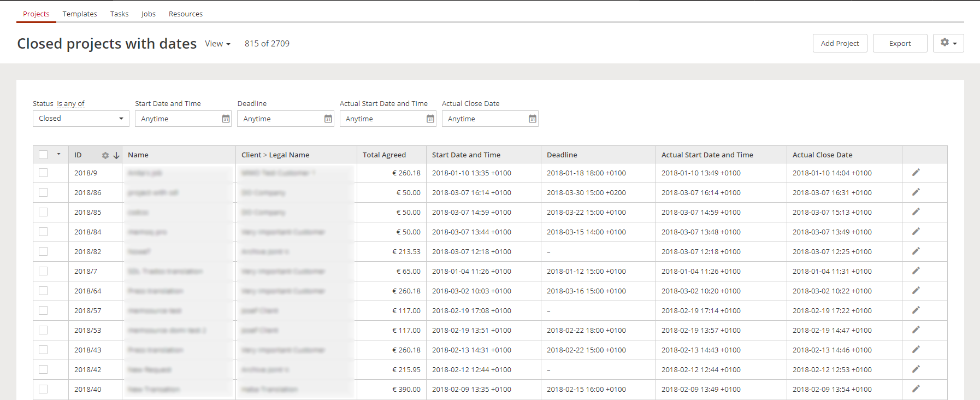Viewport: 980px width, 400px height.
Task: Click edit pencil for project 2018/82
Action: (x=916, y=251)
